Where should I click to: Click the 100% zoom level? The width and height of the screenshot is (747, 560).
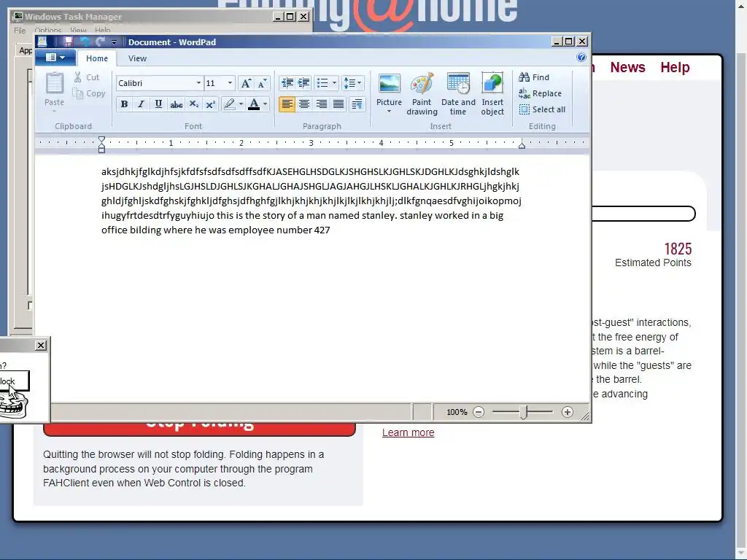(x=457, y=412)
